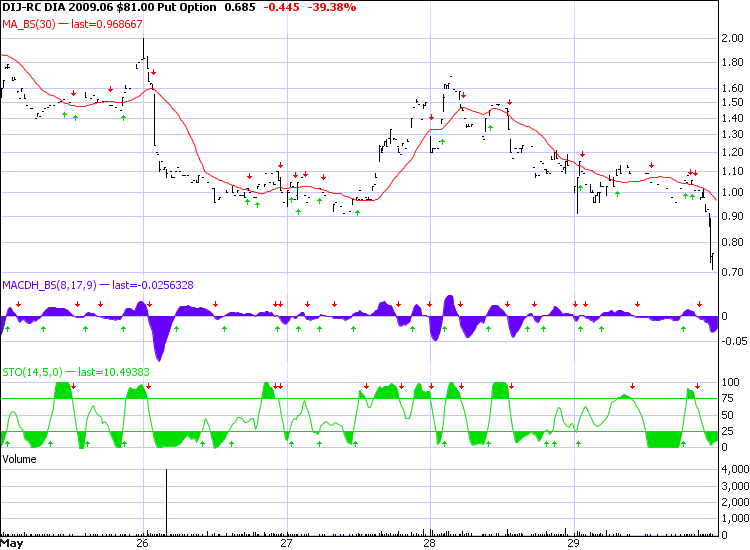
Task: Select the May label on time axis
Action: 13,544
